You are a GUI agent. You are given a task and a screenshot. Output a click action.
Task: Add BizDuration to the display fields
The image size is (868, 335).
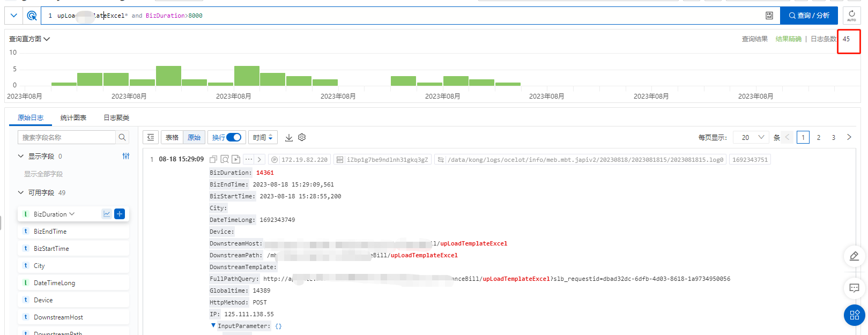tap(120, 214)
